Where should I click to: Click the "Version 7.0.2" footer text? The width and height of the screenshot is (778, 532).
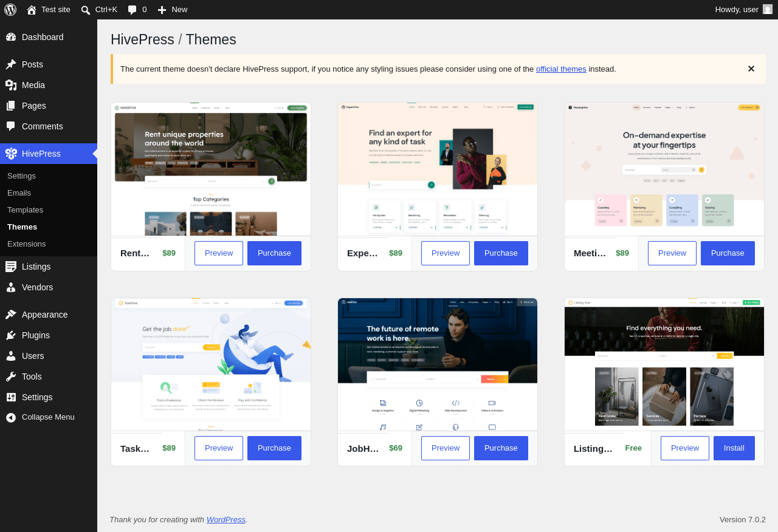743,519
